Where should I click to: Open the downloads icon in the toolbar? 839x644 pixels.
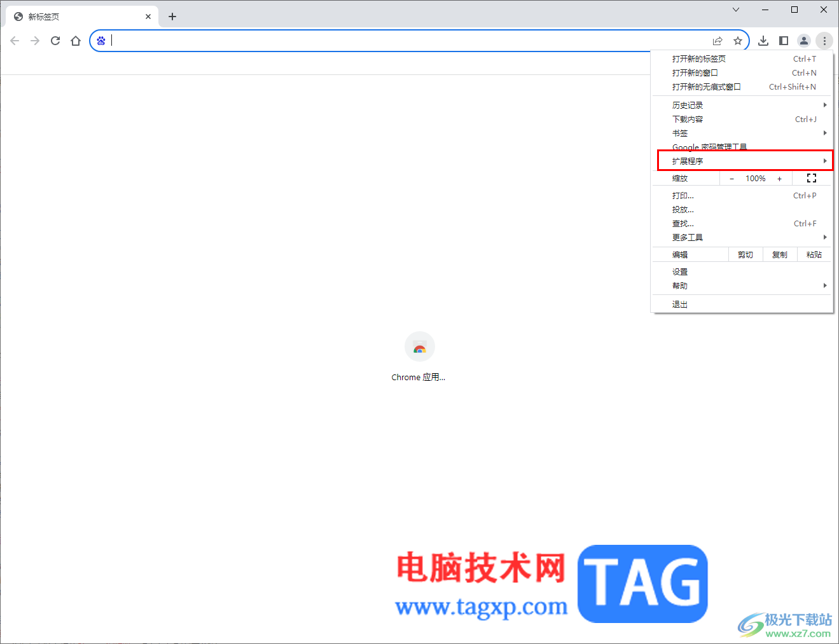763,40
